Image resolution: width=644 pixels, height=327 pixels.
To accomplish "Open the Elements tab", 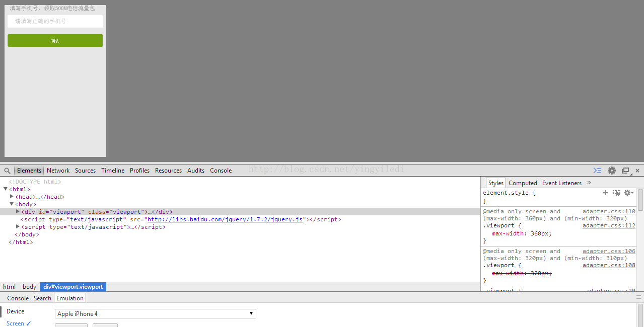I will point(29,171).
